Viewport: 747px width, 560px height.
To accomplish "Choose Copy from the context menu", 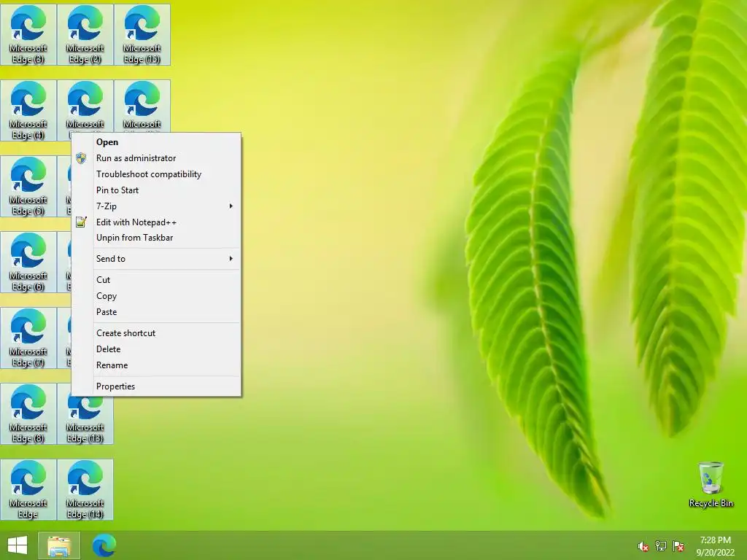I will 156,296.
